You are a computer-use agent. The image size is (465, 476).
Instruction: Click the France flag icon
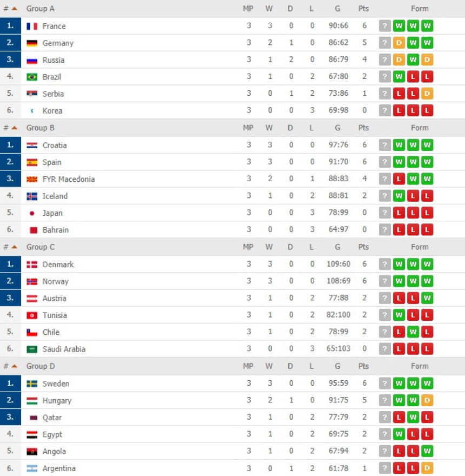pos(32,27)
